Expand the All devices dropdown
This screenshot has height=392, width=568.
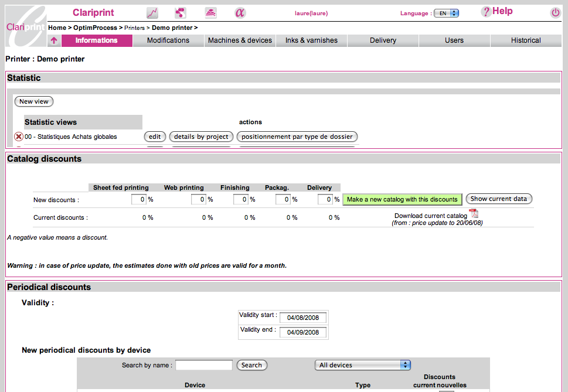click(x=362, y=365)
